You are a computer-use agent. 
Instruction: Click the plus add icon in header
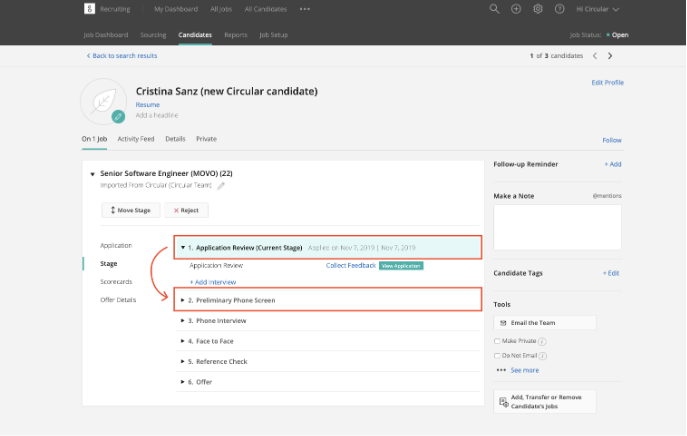pyautogui.click(x=516, y=9)
